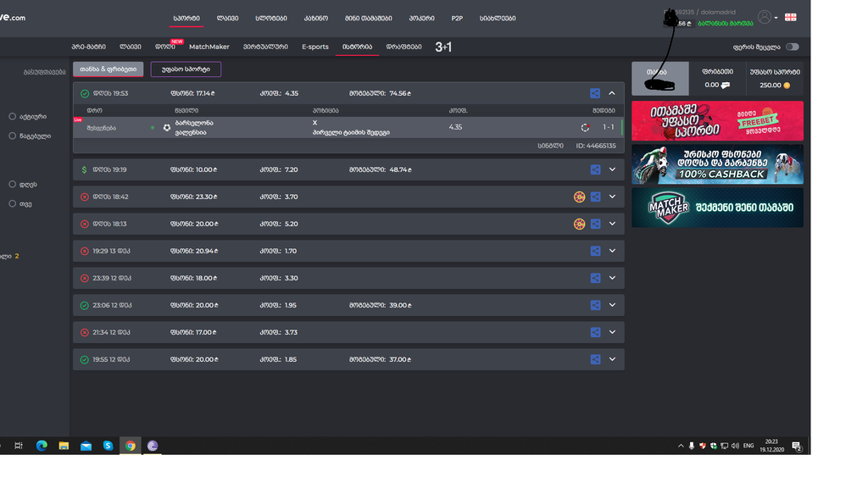This screenshot has width=868, height=488.
Task: Select the დღეს period radio button
Action: [12, 184]
